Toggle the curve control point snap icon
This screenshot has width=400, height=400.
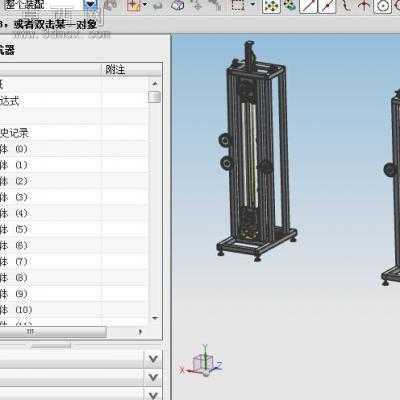coord(345,5)
